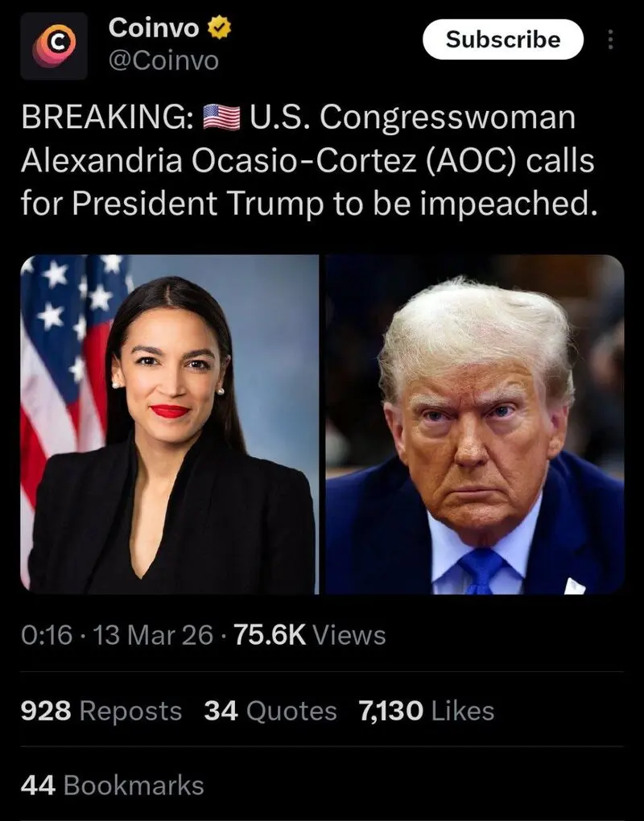Image resolution: width=644 pixels, height=821 pixels.
Task: Open the @Coinvo handle link
Action: tap(163, 61)
